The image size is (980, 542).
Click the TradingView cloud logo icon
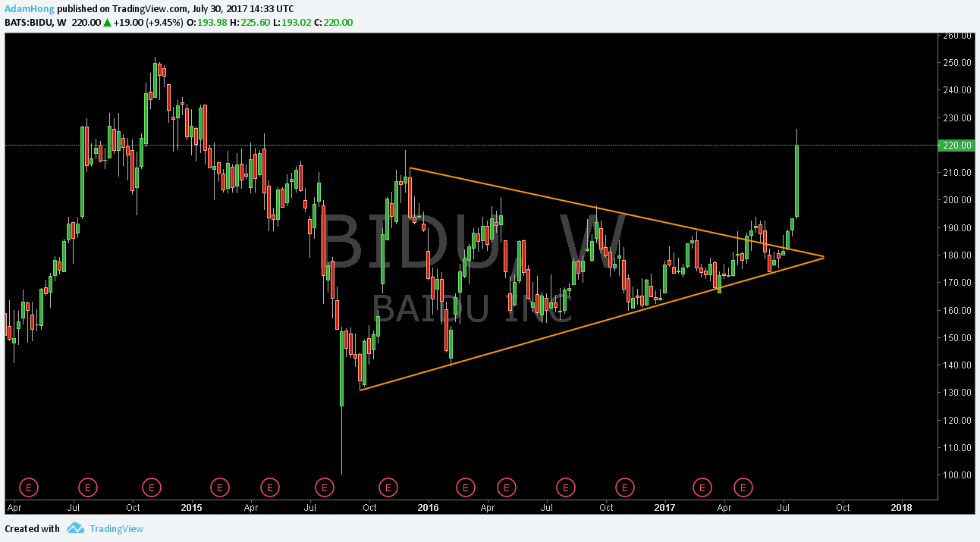pos(74,528)
